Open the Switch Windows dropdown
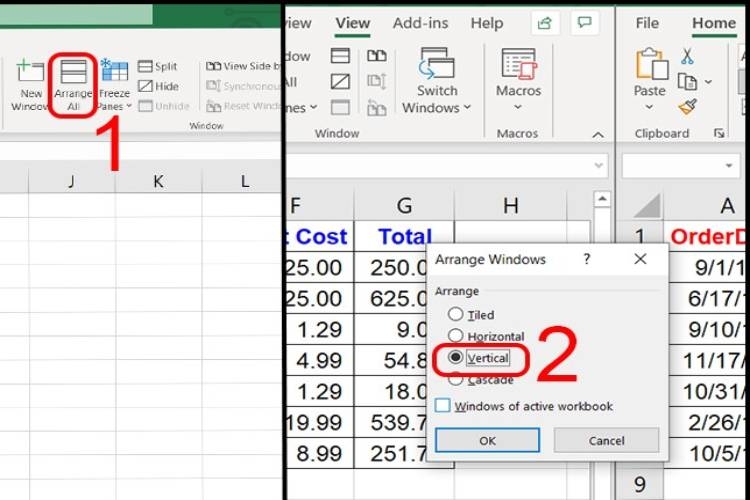The image size is (750, 500). 436,80
